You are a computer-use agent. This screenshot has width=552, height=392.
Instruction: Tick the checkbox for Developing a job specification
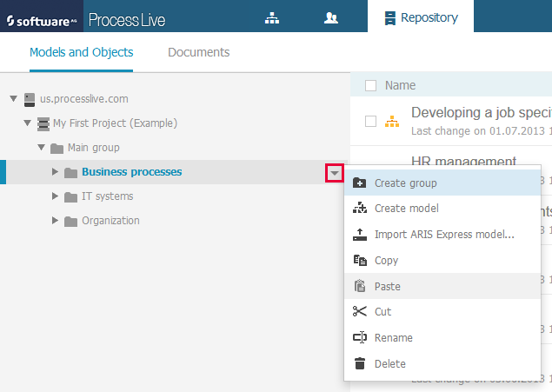coord(370,122)
